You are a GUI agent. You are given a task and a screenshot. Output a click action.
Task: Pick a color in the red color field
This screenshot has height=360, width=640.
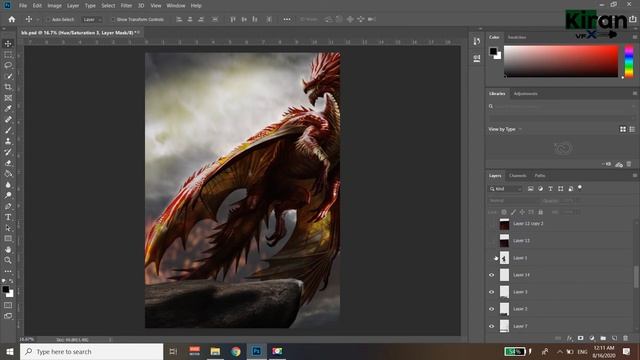561,61
